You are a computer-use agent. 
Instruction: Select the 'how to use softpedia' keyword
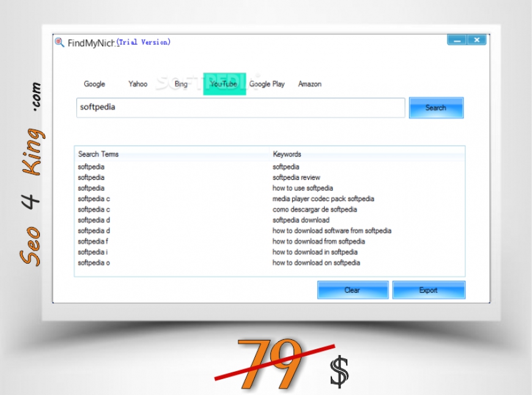(x=303, y=188)
